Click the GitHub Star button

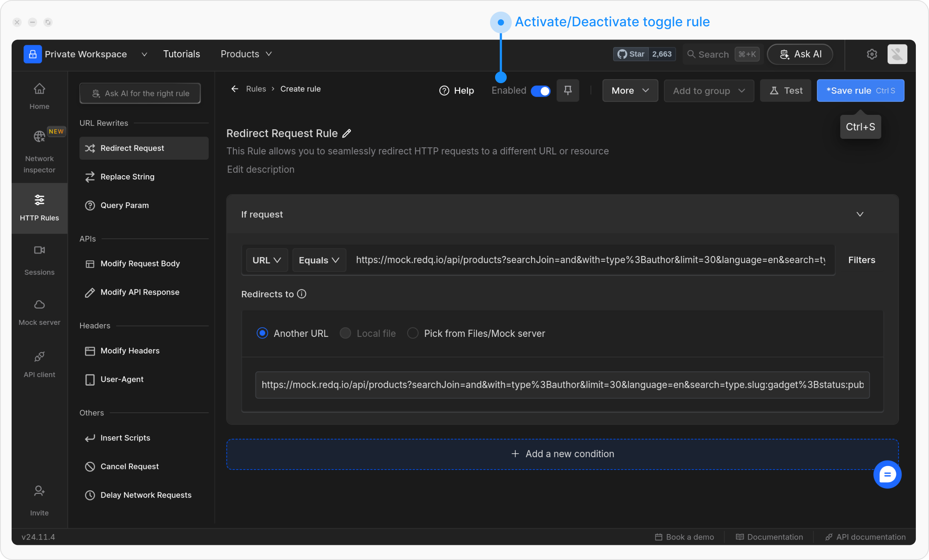[x=631, y=54]
